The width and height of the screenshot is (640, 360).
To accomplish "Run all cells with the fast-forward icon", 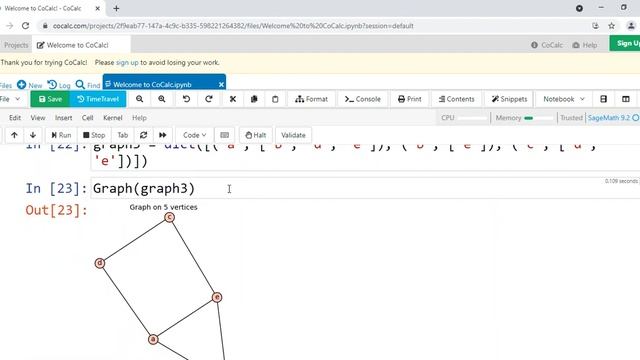I will click(x=163, y=135).
